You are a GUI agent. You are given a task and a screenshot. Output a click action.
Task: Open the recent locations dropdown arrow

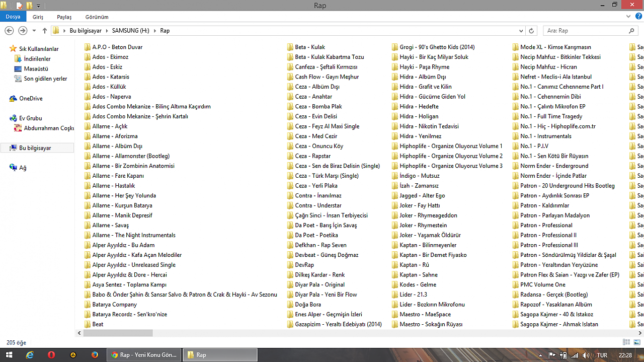34,31
